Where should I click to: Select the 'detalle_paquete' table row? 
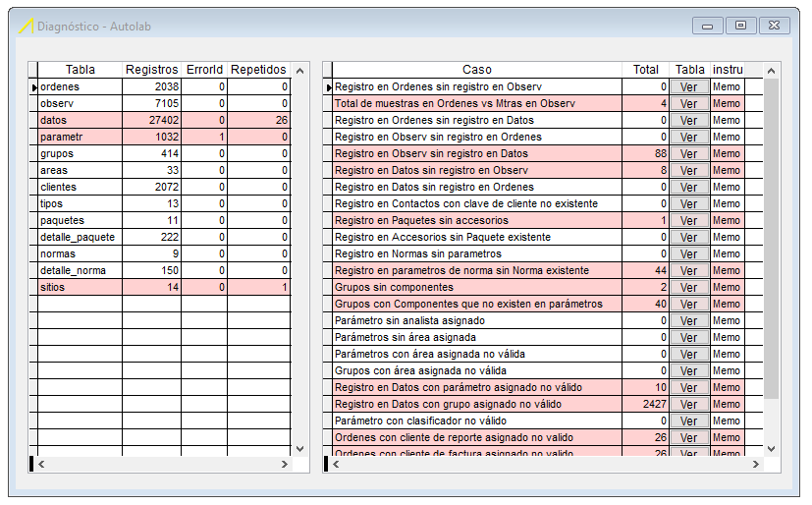point(164,237)
